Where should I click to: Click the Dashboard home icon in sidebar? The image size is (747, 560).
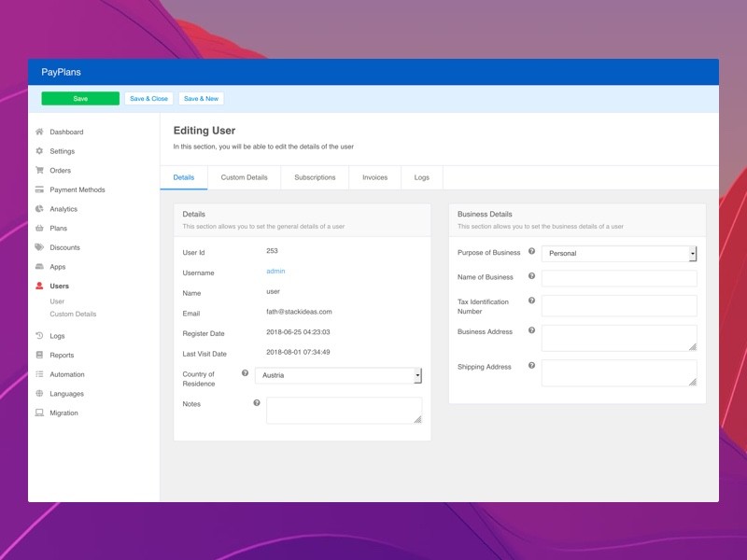(x=39, y=133)
